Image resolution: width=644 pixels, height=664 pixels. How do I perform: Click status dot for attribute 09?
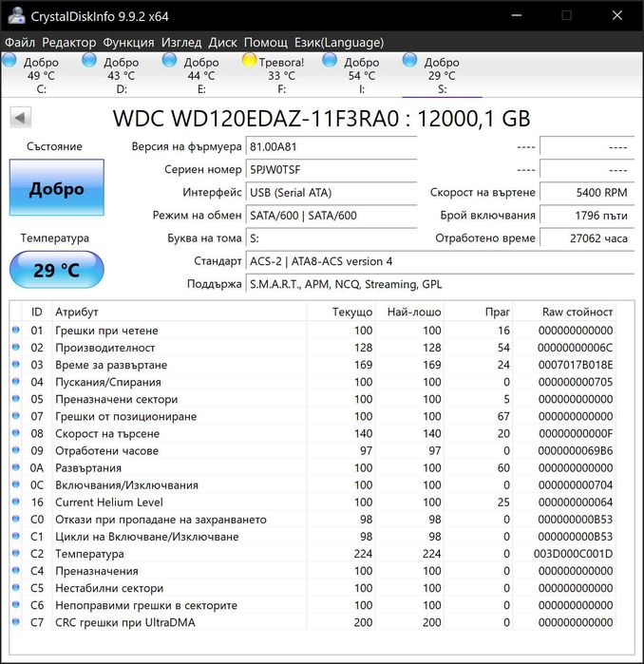point(15,450)
